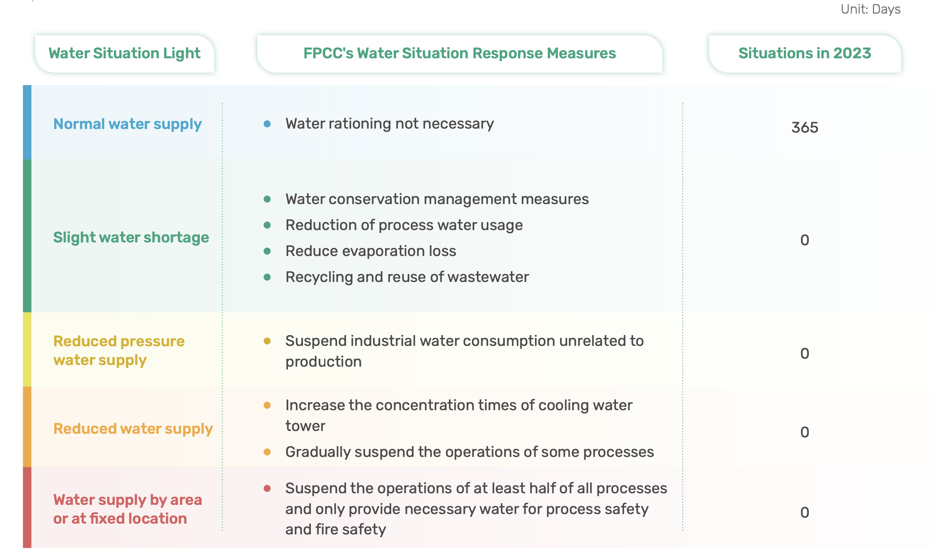Screen dimensions: 932x560
Task: Click the Unit: Days label
Action: click(870, 9)
